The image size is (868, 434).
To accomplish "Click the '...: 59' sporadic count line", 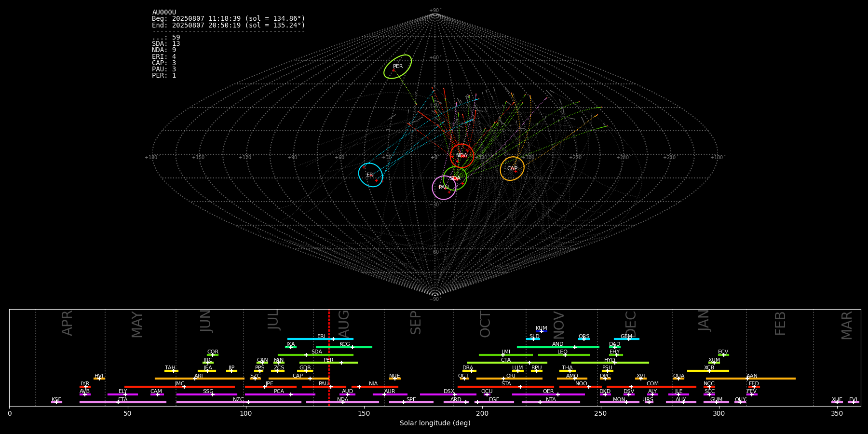I will point(166,38).
